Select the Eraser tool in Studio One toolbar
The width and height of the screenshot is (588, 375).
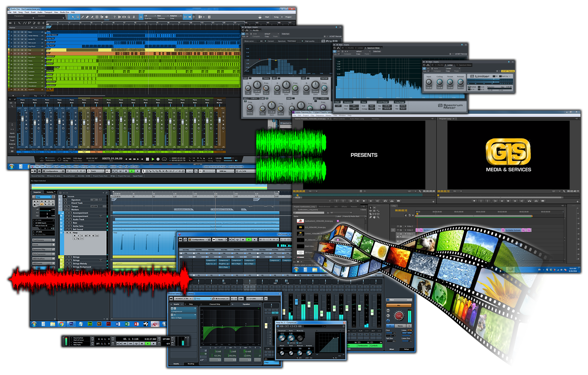pos(87,17)
